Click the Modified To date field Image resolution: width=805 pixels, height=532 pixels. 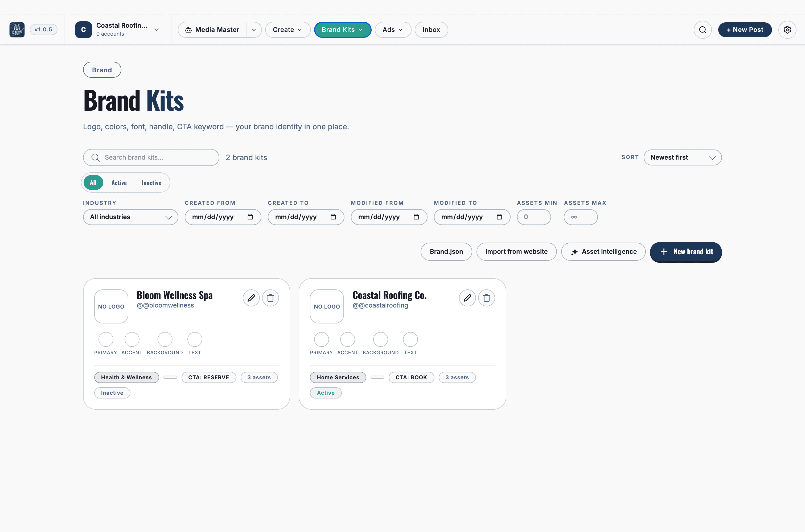(472, 217)
